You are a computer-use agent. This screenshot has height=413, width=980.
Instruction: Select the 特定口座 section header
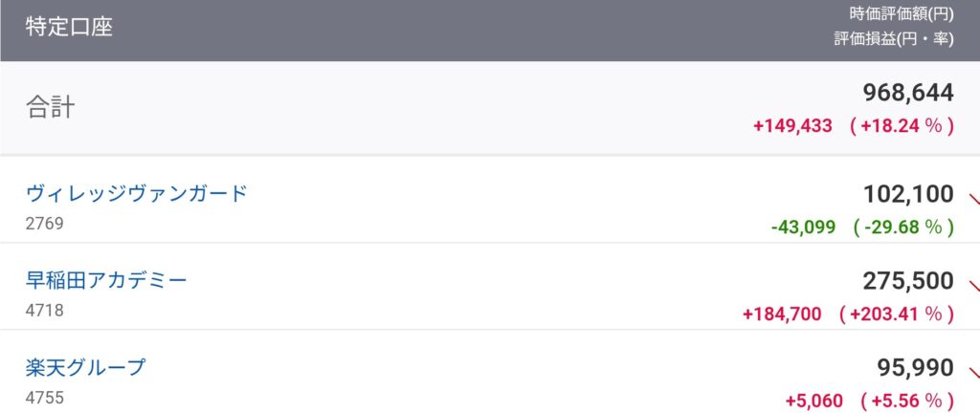click(69, 27)
